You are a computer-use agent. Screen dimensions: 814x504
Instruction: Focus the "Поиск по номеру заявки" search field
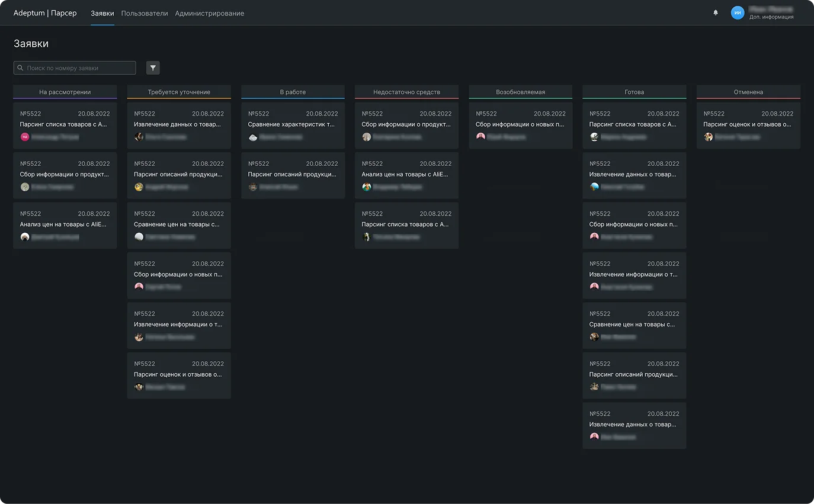click(75, 68)
